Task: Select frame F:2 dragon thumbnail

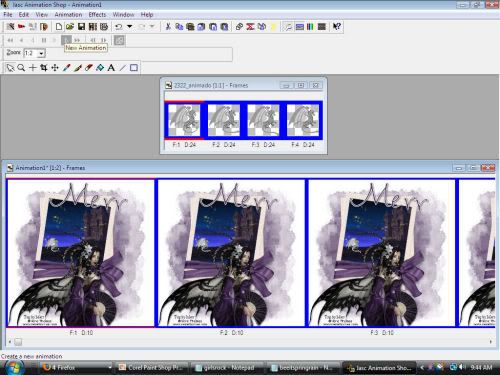Action: [x=224, y=120]
